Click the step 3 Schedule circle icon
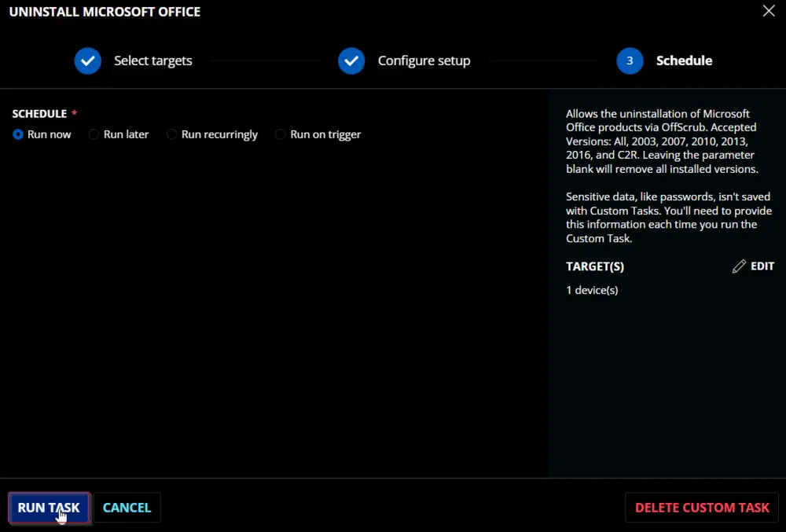The width and height of the screenshot is (786, 532). 630,61
